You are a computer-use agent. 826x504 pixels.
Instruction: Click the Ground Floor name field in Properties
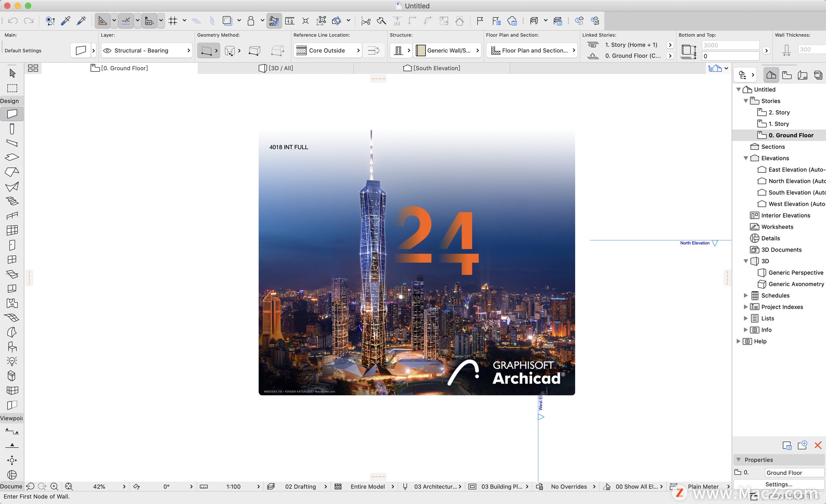[x=794, y=473]
